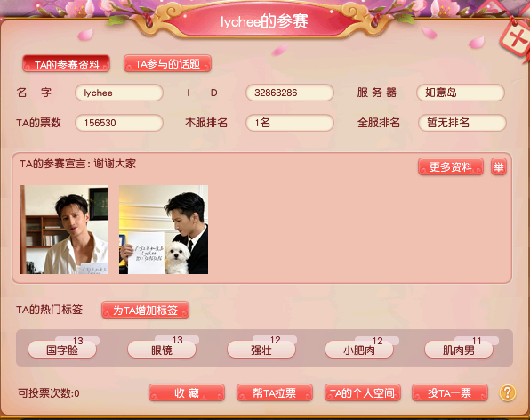Image resolution: width=530 pixels, height=420 pixels.
Task: Open the photo with white dog
Action: tap(164, 230)
